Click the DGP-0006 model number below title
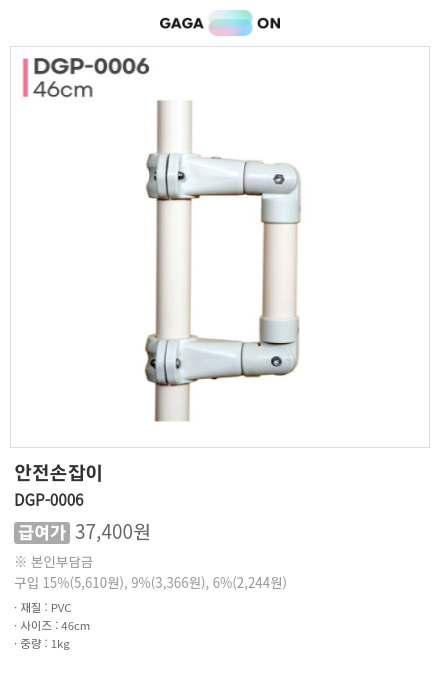Viewport: 440px width, 673px height. click(49, 500)
